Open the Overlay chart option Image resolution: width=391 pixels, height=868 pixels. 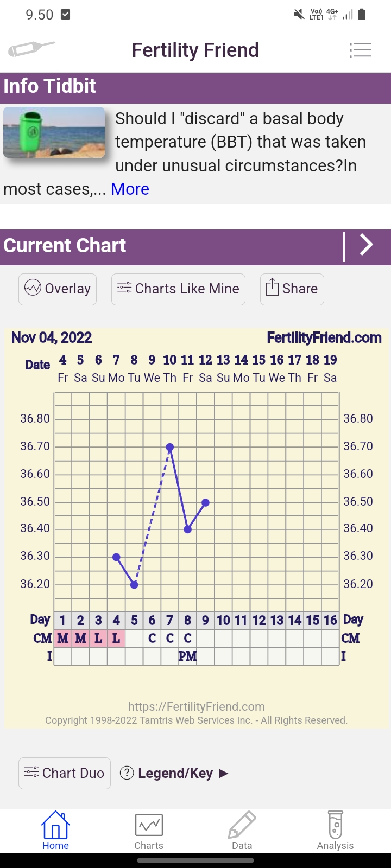[x=58, y=289]
